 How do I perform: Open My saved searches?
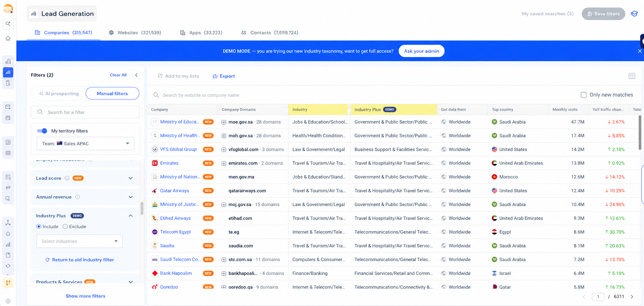pyautogui.click(x=548, y=14)
